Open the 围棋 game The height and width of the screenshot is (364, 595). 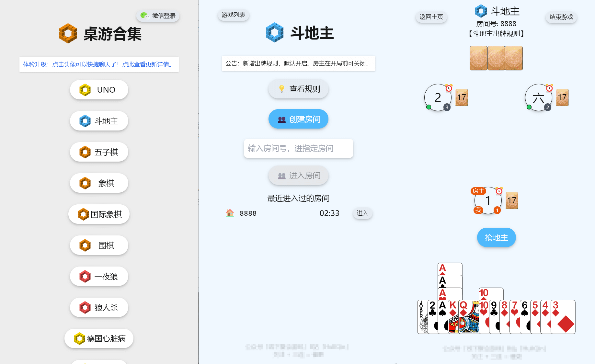tap(99, 245)
